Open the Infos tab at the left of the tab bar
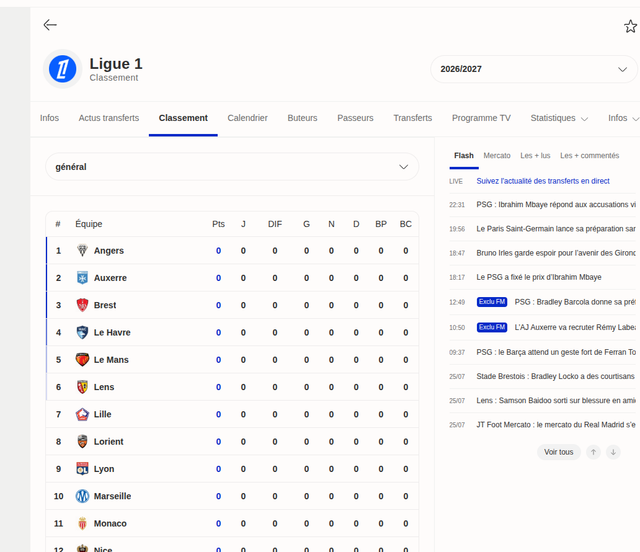The height and width of the screenshot is (552, 640). click(49, 118)
